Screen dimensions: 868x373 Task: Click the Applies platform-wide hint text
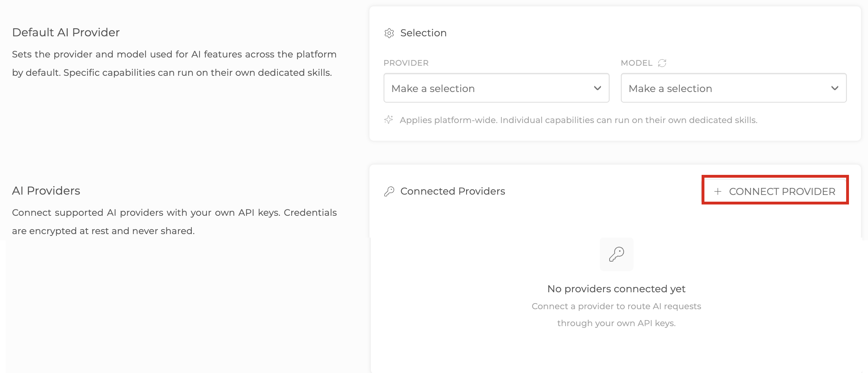579,120
